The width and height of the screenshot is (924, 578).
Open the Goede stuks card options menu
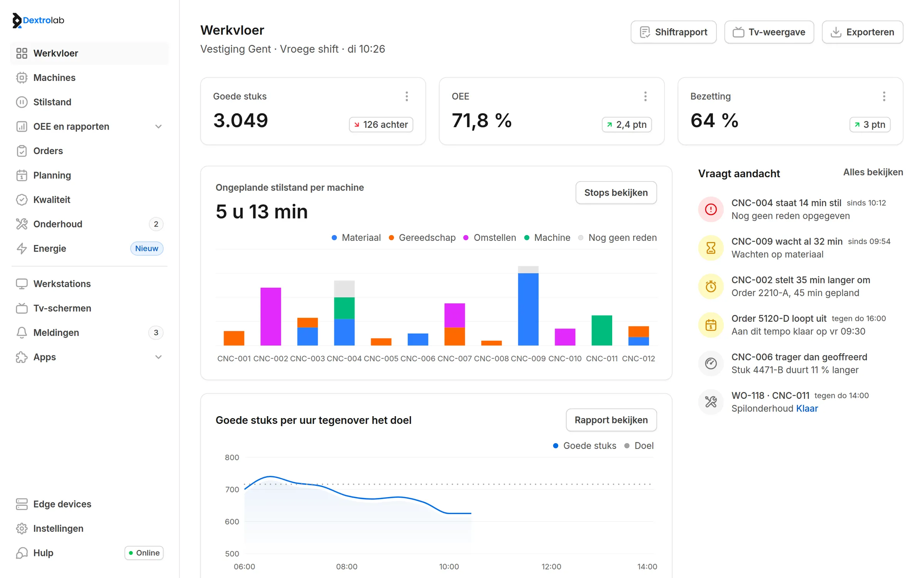(x=407, y=96)
